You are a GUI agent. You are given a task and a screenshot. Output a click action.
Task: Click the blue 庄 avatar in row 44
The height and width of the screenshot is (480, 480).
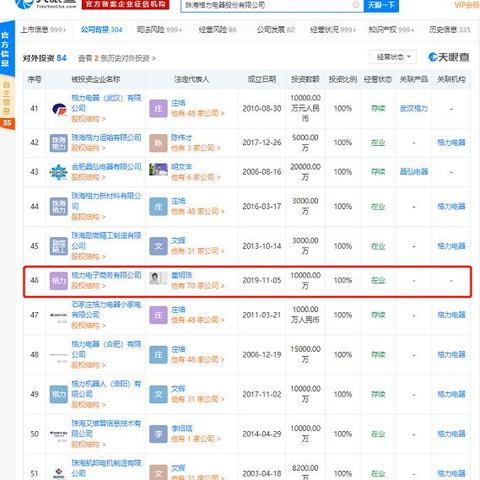[x=158, y=207]
